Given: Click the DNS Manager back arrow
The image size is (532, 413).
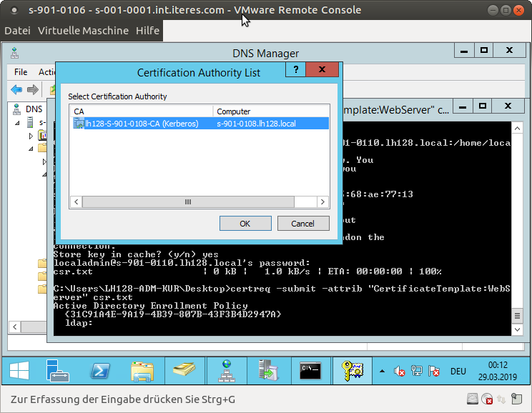Looking at the screenshot, I should (16, 89).
